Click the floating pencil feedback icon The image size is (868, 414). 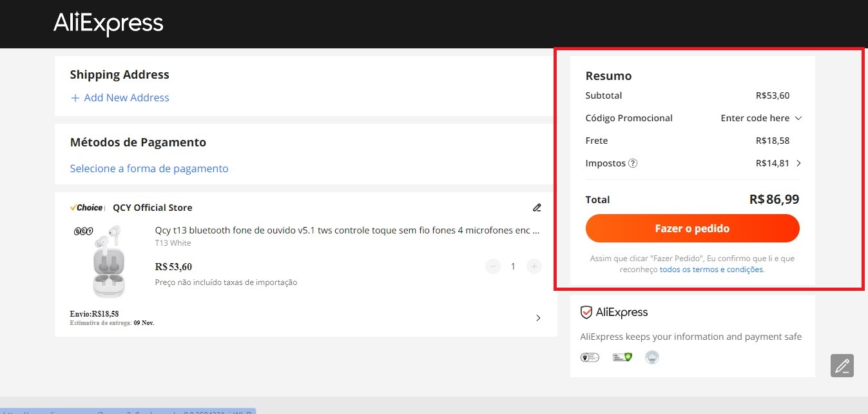point(842,366)
